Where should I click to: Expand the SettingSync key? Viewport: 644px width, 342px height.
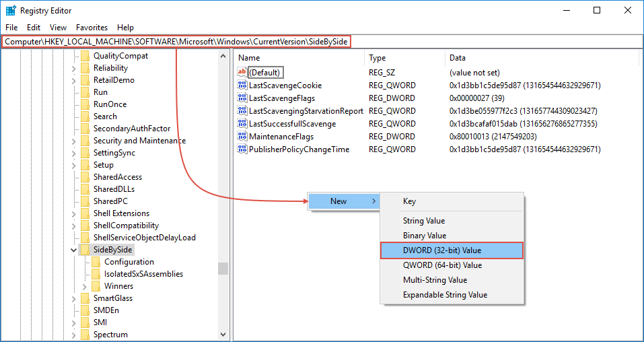[73, 153]
